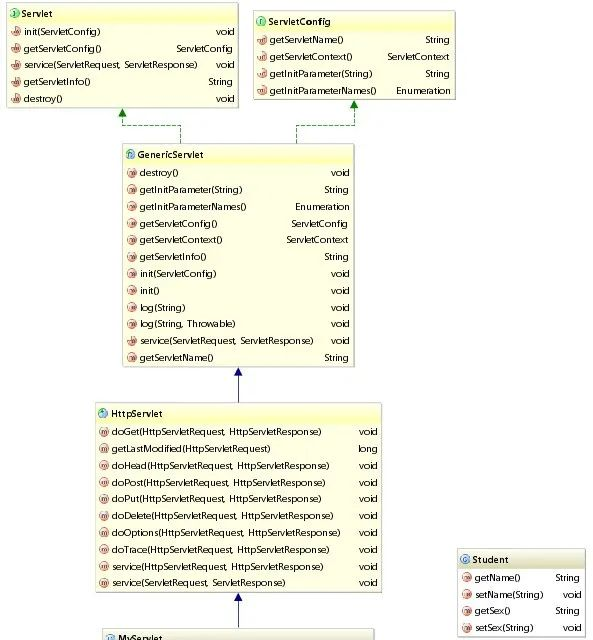Screen dimensions: 593x640
Task: Click icon beside HttpServlet doGet method
Action: pos(104,432)
